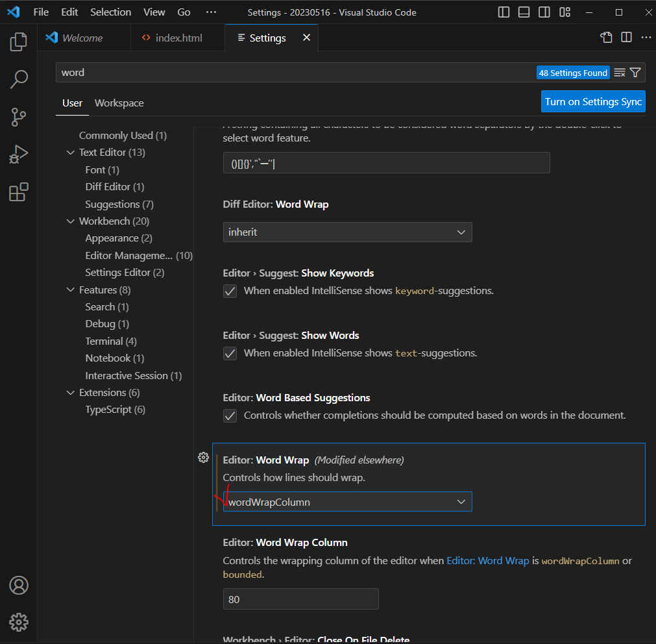Collapse the Features tree section
The width and height of the screenshot is (656, 644).
70,290
